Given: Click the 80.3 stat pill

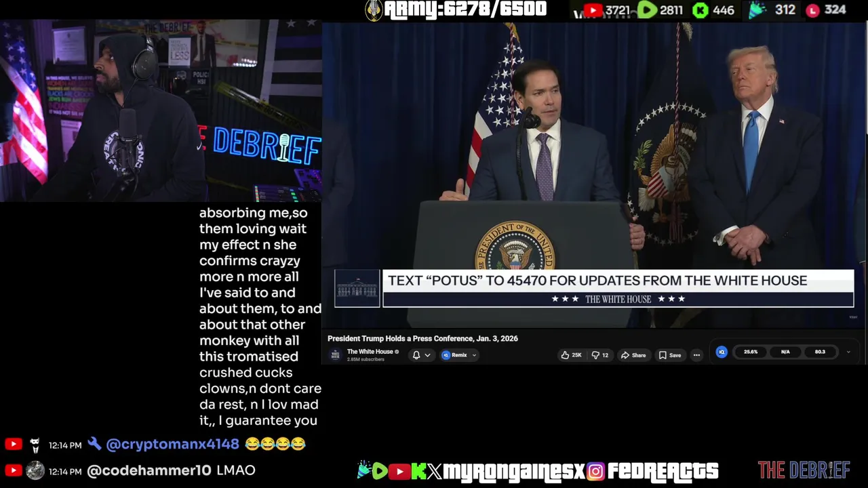Looking at the screenshot, I should click(x=820, y=352).
